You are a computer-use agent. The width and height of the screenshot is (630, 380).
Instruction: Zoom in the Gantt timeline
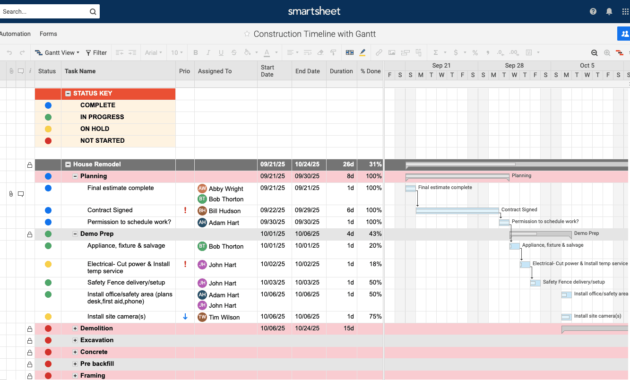coord(607,53)
